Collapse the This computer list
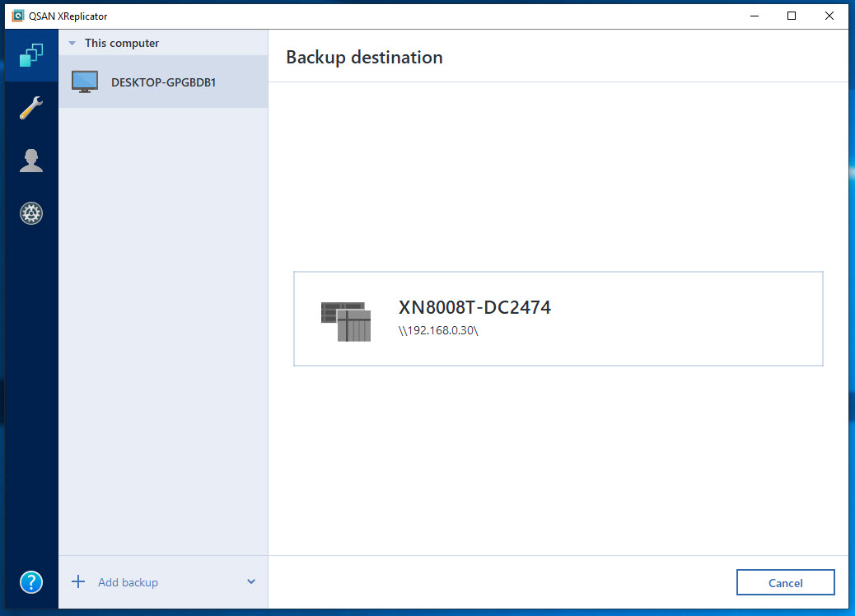This screenshot has height=616, width=855. point(72,43)
